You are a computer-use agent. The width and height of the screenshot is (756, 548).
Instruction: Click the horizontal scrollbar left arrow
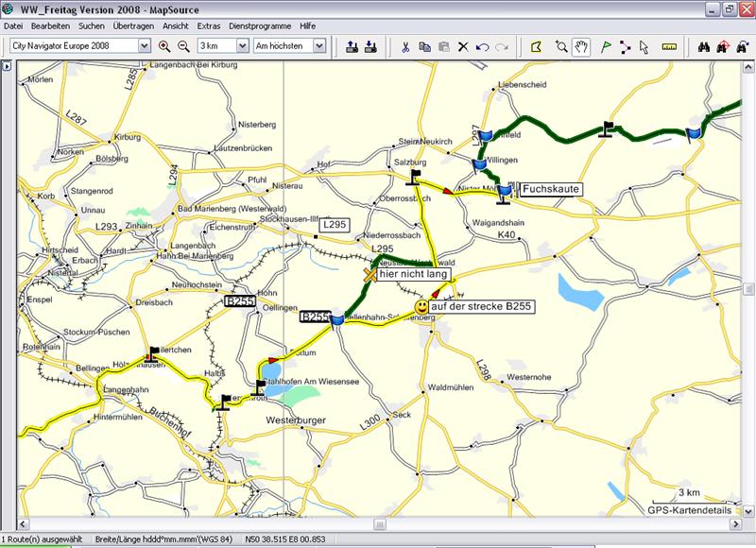pyautogui.click(x=23, y=523)
